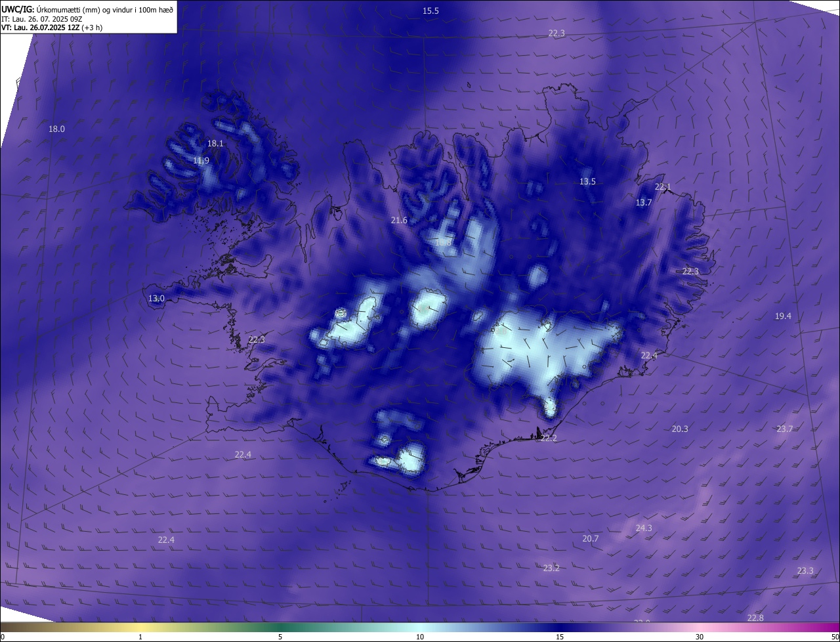
Task: Click the valid time line "VT: Lau. 26.07.2025 12Z (+3 h)"
Action: pos(52,28)
